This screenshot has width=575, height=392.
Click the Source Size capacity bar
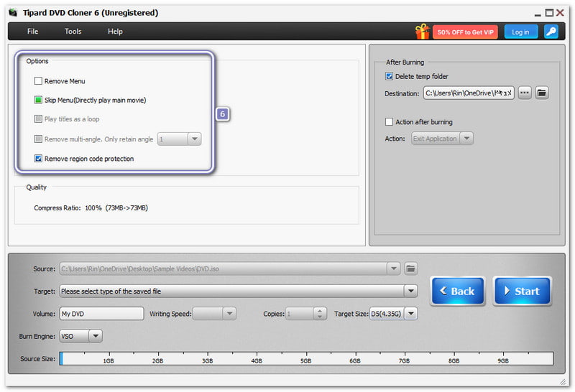coord(305,359)
